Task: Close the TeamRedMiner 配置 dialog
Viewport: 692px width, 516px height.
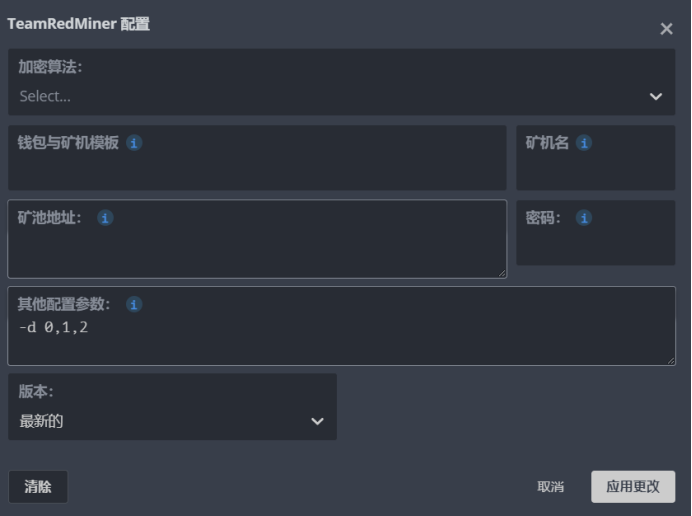Action: point(666,29)
